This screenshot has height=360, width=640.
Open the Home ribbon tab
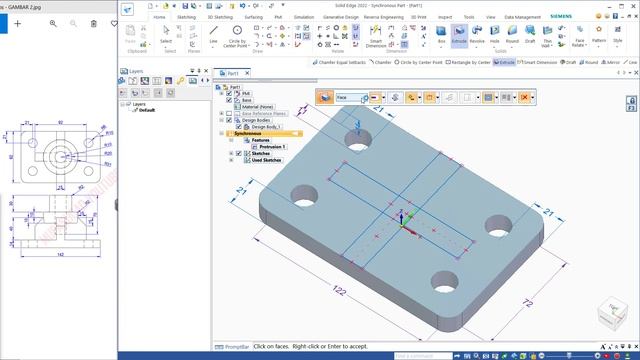point(159,17)
